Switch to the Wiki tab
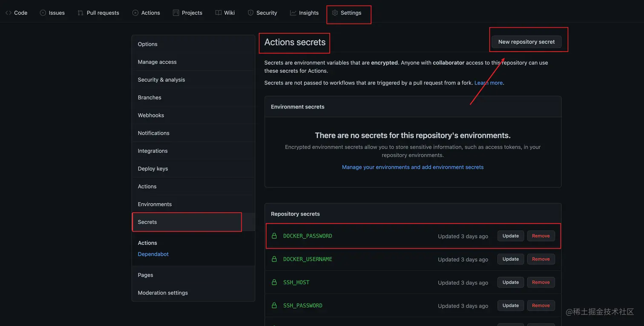Viewport: 644px width, 326px height. point(225,13)
